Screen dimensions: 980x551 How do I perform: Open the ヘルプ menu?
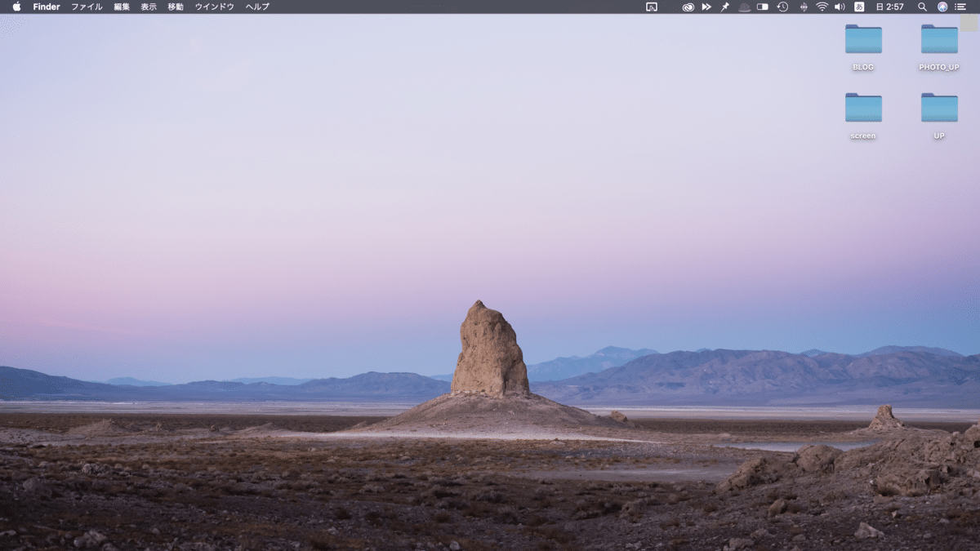[257, 7]
